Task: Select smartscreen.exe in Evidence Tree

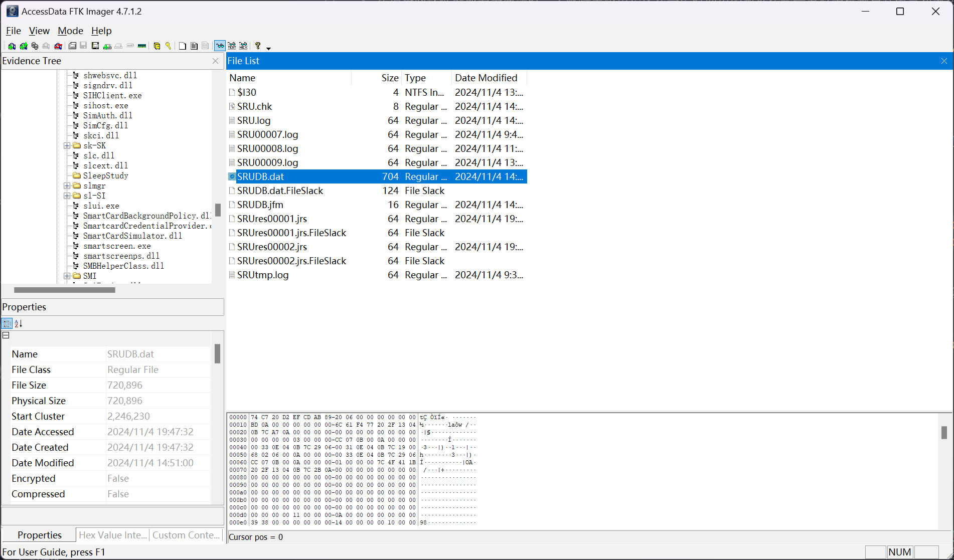Action: (x=117, y=246)
